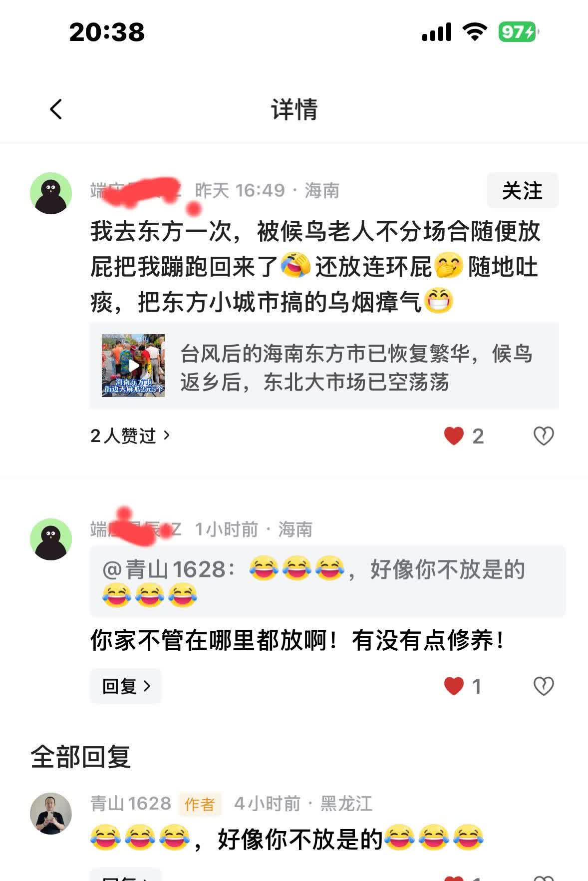Screen dimensions: 588x881
Task: Play the video thumbnail about 海南东方市
Action: [133, 366]
